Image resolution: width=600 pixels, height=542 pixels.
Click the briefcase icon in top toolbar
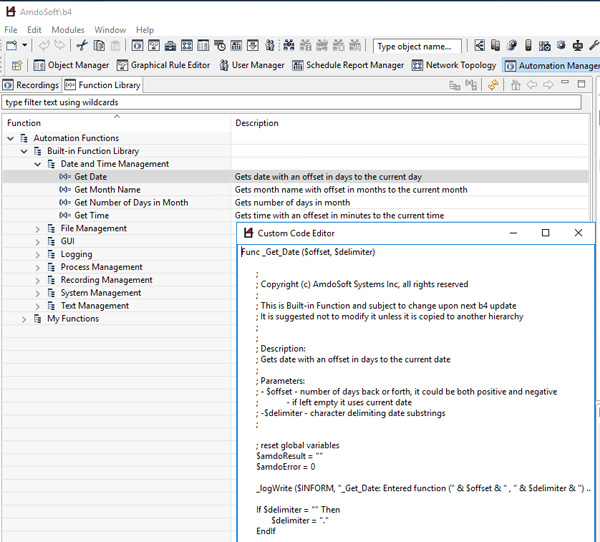click(170, 46)
